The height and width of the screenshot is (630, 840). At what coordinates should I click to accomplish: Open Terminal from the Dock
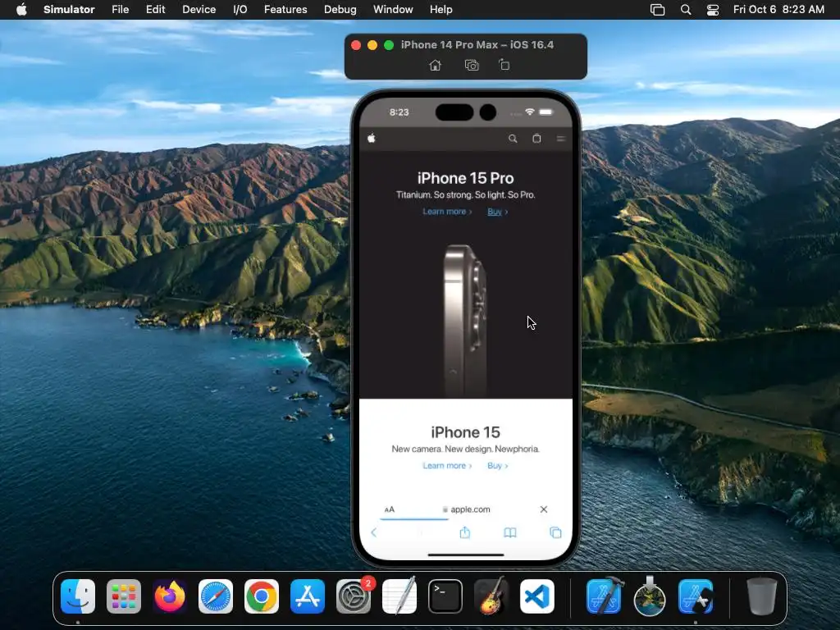[x=445, y=596]
